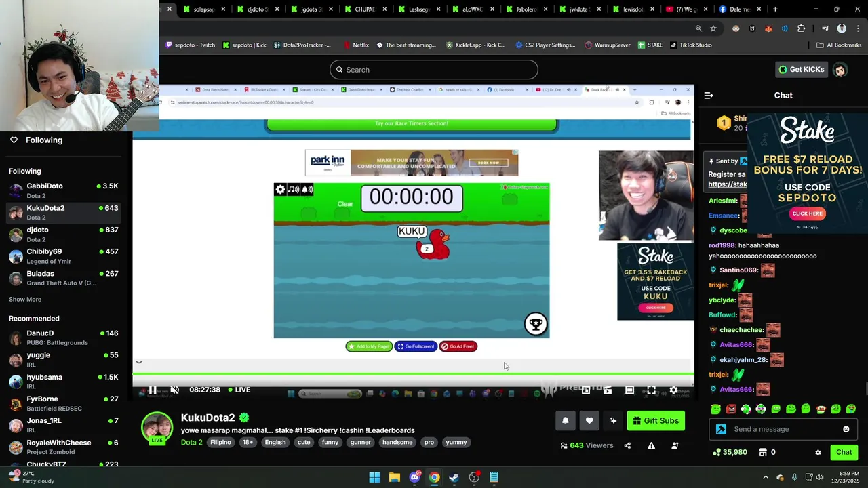The image size is (868, 488).
Task: Click the Get KICKs button
Action: pos(801,69)
